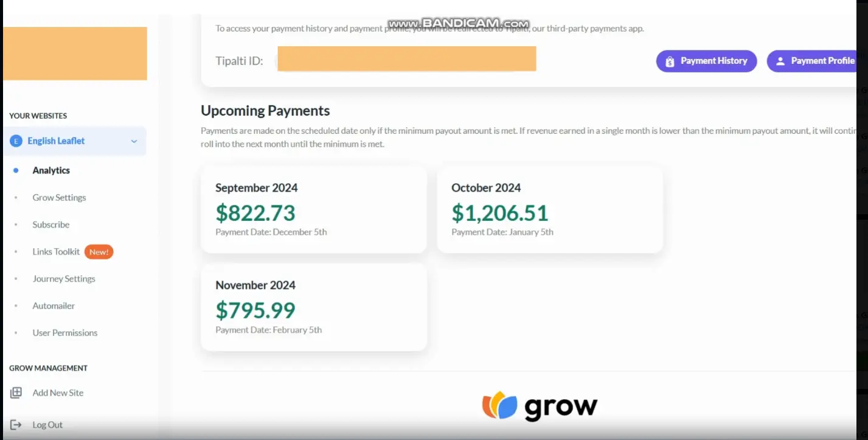
Task: Click the bag icon on Payment History
Action: click(x=670, y=61)
